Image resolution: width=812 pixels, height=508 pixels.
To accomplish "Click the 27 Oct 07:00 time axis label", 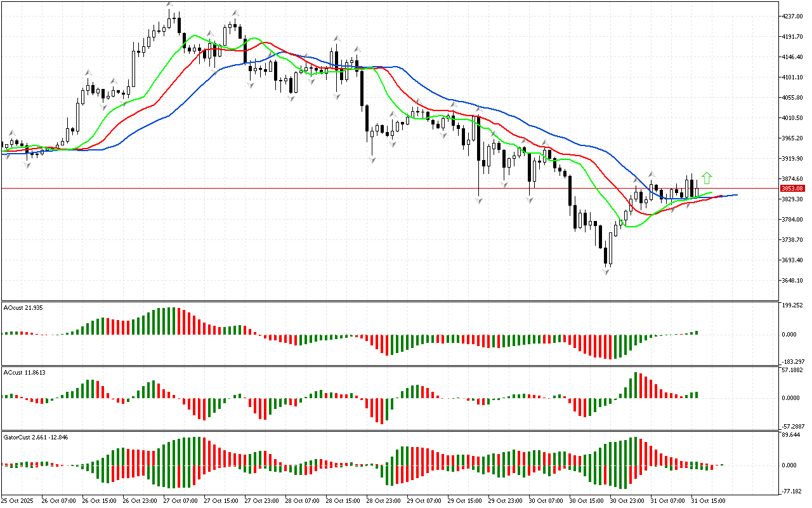I will tap(181, 500).
